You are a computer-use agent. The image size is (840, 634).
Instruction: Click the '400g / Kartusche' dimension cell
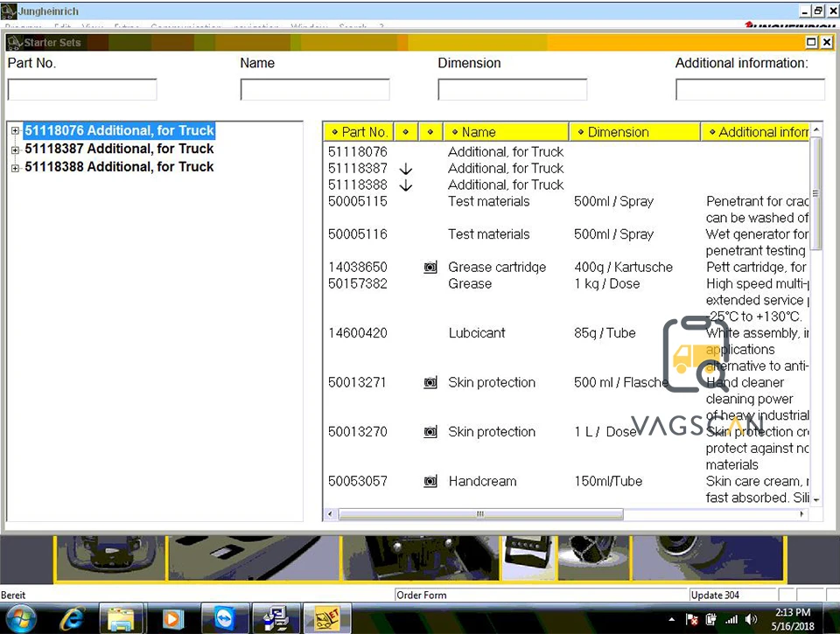point(623,267)
